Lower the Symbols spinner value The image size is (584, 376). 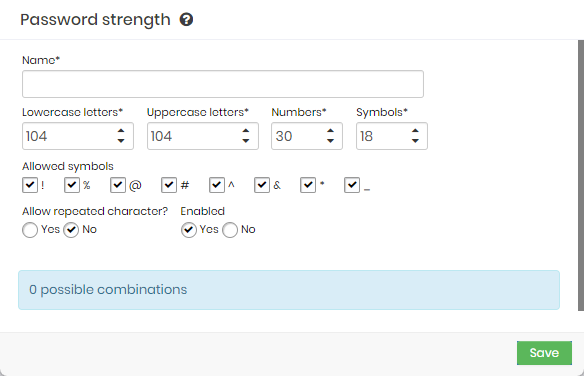[415, 141]
